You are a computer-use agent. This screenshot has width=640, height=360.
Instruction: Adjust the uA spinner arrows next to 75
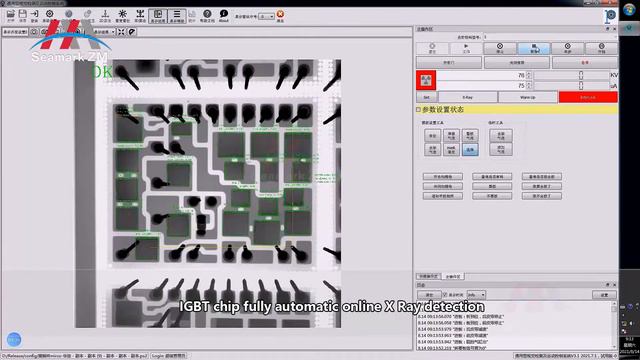[529, 86]
